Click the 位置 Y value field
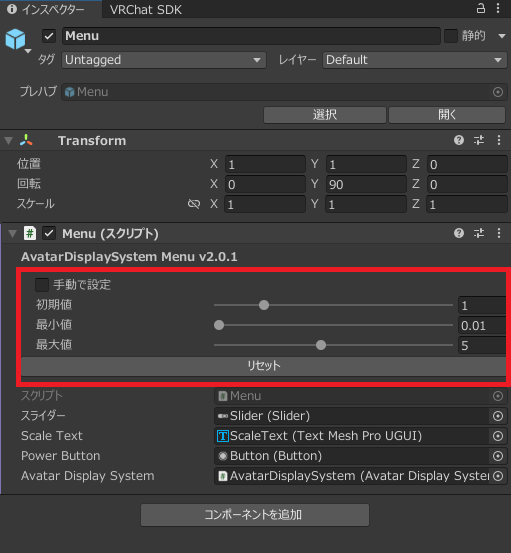Screen dimensions: 511x553 pos(366,164)
